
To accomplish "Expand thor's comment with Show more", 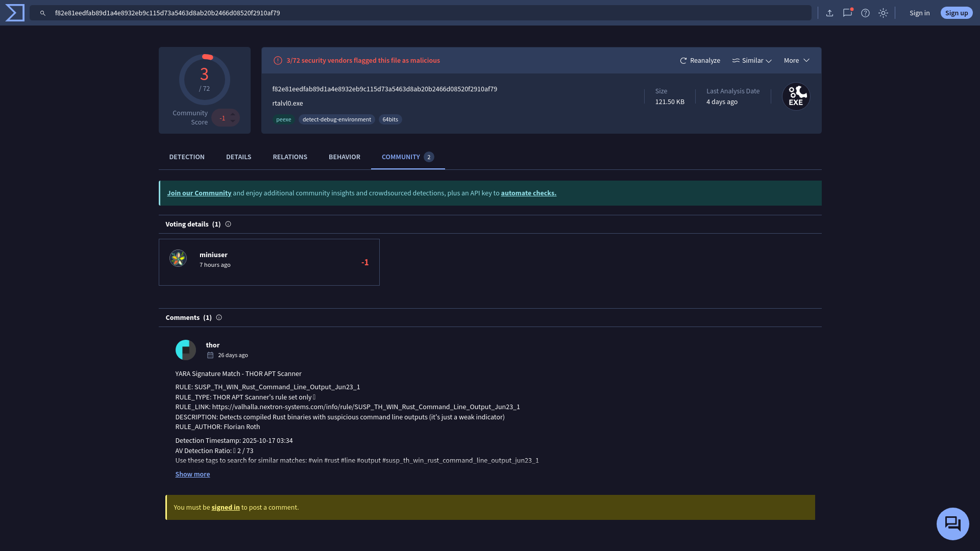I will point(192,474).
